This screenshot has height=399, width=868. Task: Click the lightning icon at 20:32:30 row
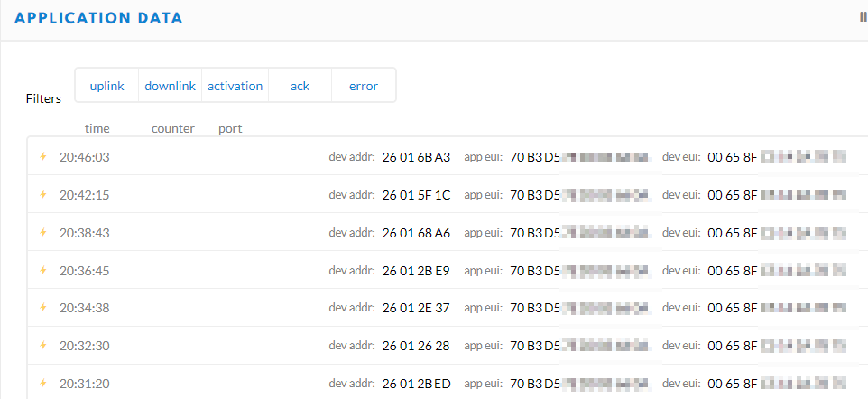pos(43,345)
